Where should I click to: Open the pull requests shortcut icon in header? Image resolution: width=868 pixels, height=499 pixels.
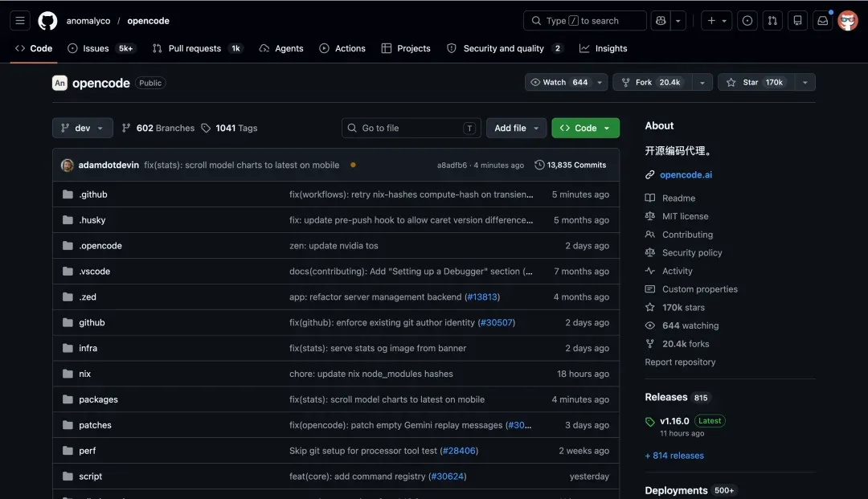772,21
